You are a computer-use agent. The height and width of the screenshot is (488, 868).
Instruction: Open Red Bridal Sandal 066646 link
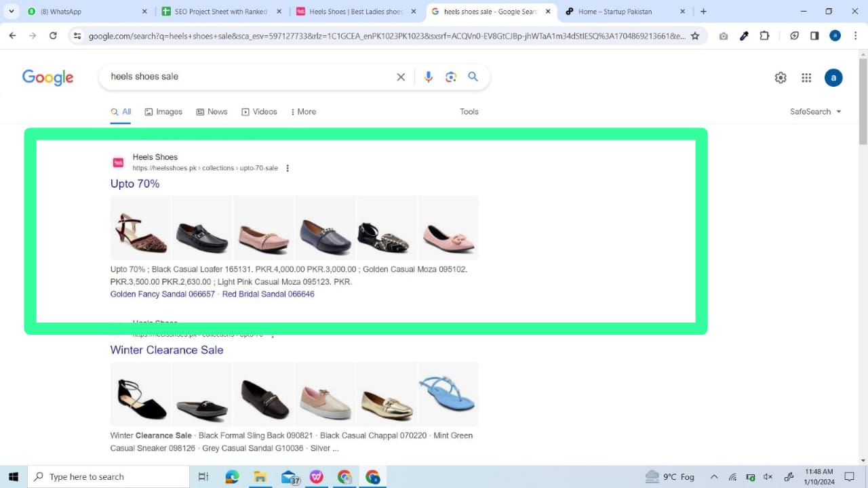[x=269, y=294]
